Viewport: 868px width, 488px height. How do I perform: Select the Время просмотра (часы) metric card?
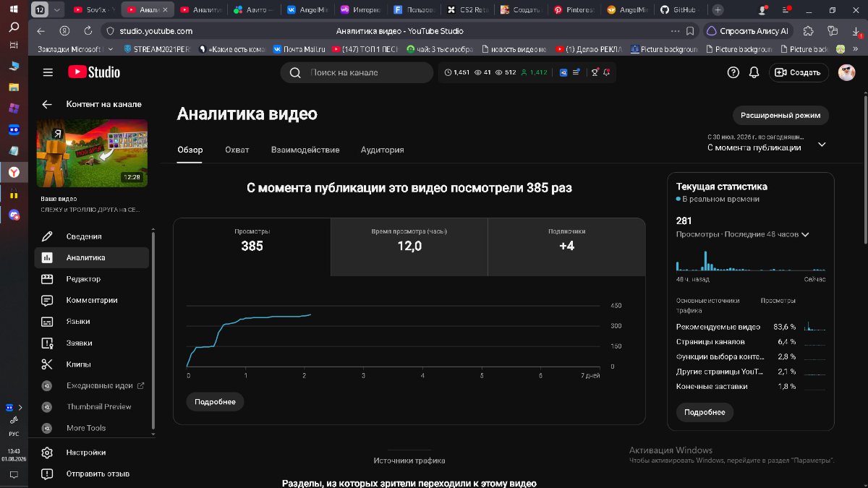[x=409, y=247]
